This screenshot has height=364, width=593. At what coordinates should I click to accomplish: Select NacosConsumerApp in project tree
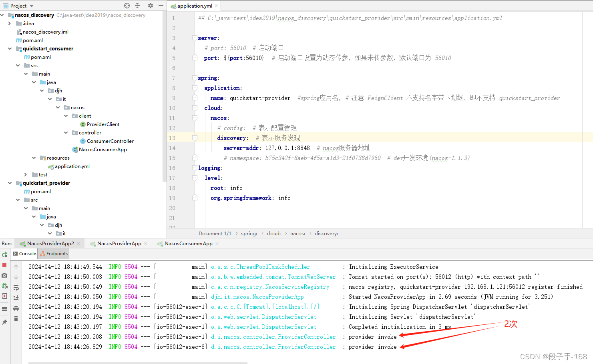coord(103,150)
